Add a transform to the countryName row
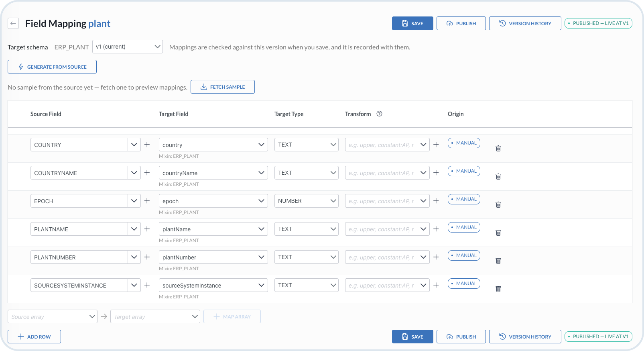Image resolution: width=644 pixels, height=351 pixels. click(x=436, y=173)
